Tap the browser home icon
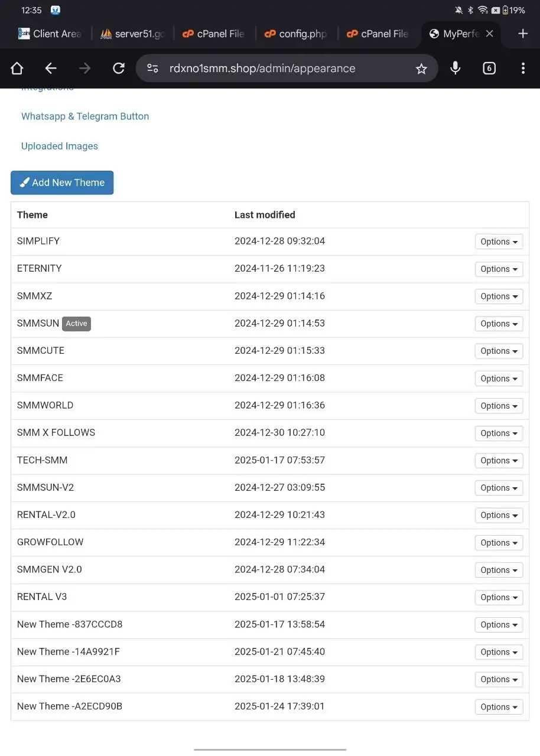This screenshot has height=756, width=540. (x=17, y=69)
